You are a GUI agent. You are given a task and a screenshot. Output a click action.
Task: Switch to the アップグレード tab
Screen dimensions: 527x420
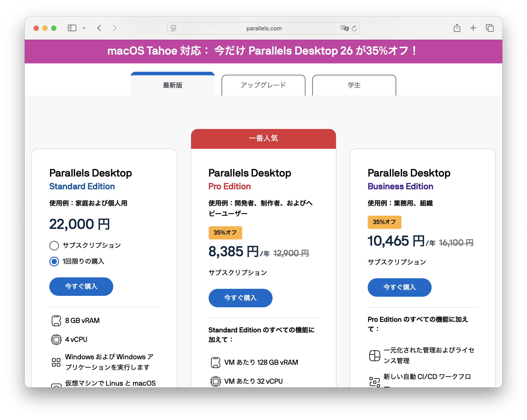(263, 85)
